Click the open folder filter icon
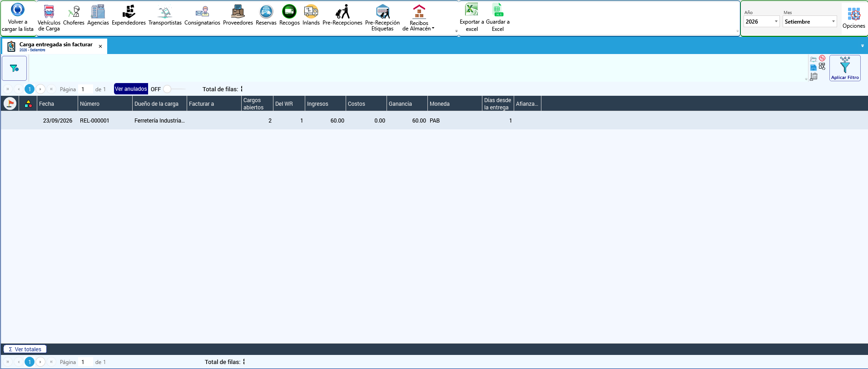The image size is (868, 369). [813, 59]
